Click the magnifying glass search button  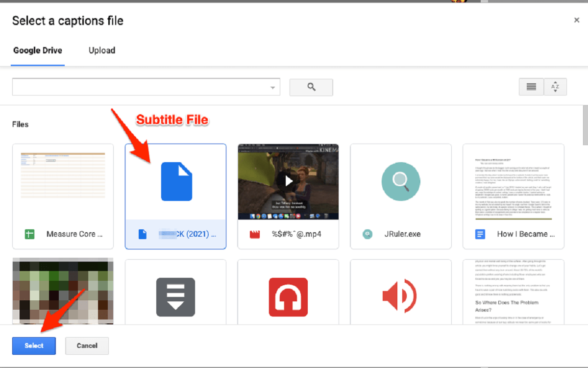point(311,87)
